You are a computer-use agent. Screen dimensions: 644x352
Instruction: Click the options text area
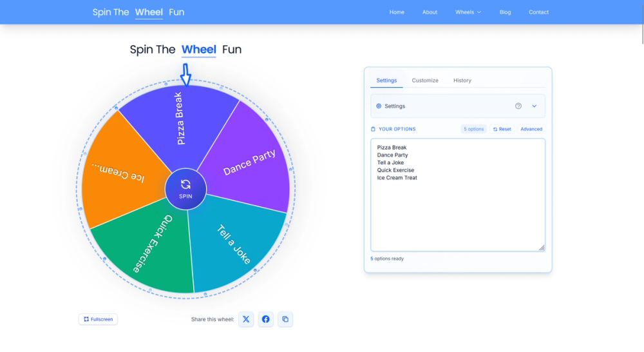pos(458,195)
